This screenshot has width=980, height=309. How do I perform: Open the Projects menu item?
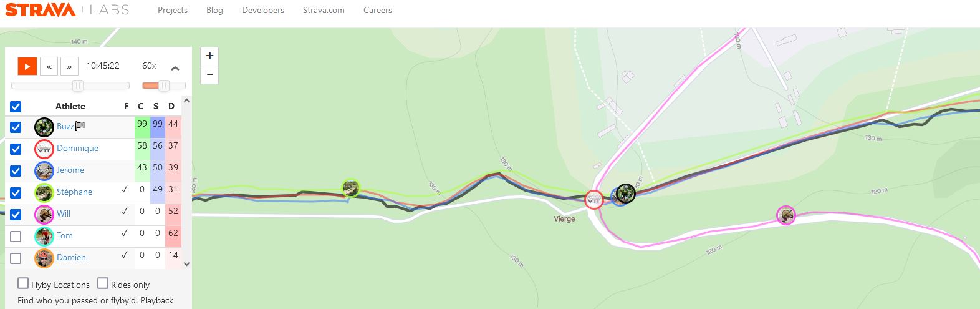(173, 11)
